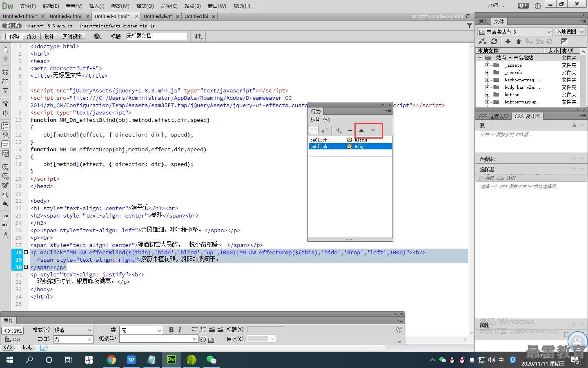Click the CSS properties button
Screen dimensions: 588x368
(x=13, y=339)
